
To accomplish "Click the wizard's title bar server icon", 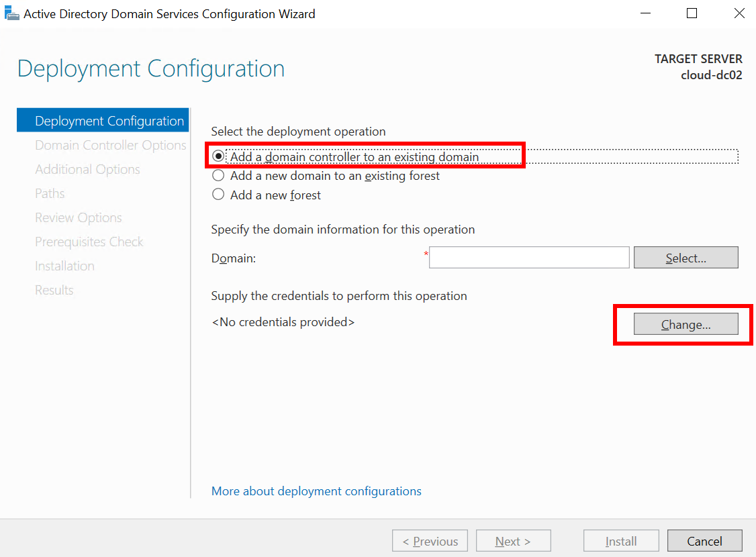I will pyautogui.click(x=11, y=13).
